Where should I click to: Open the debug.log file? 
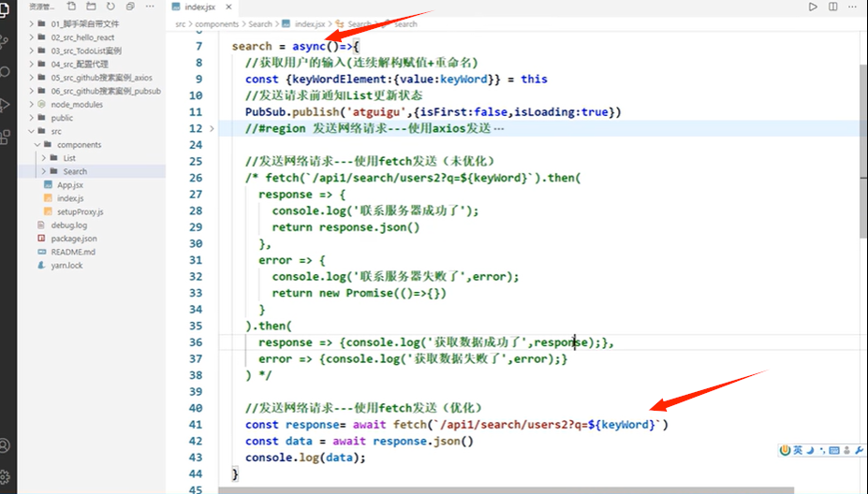[x=68, y=225]
